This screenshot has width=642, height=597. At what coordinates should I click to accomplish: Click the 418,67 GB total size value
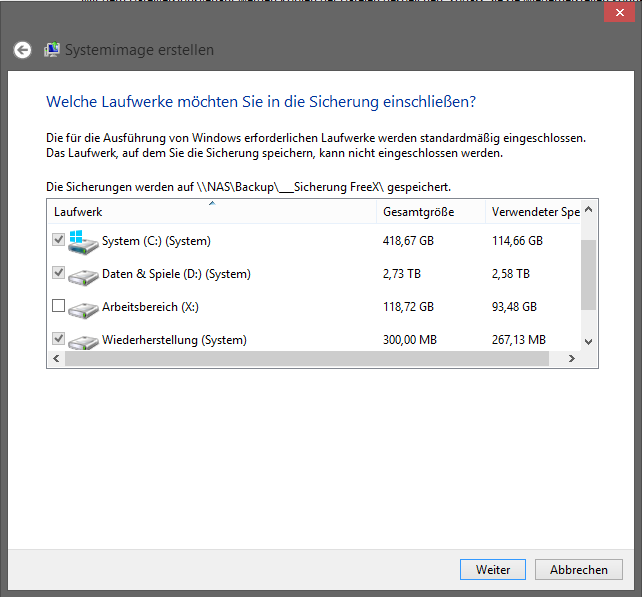(x=408, y=241)
